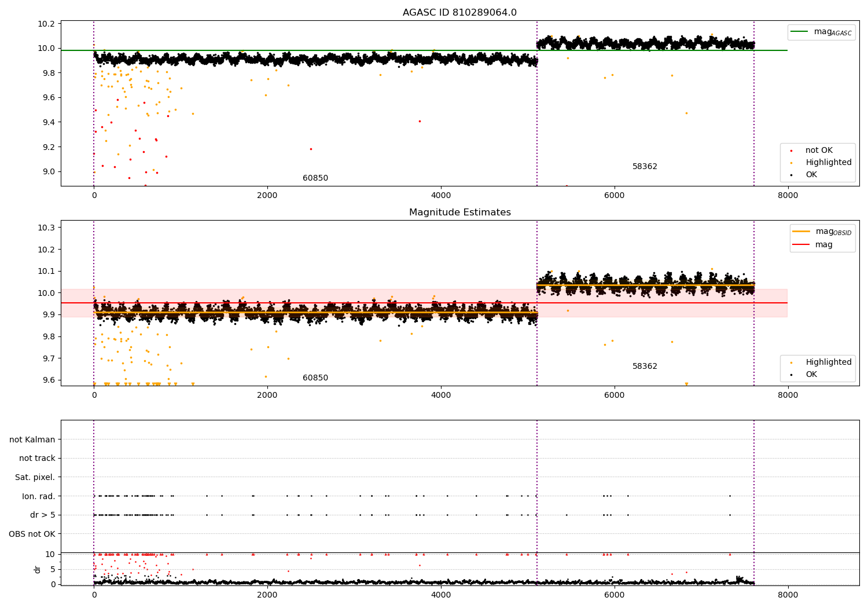Select the mag OBSID legend label
This screenshot has width=868, height=608.
833,232
